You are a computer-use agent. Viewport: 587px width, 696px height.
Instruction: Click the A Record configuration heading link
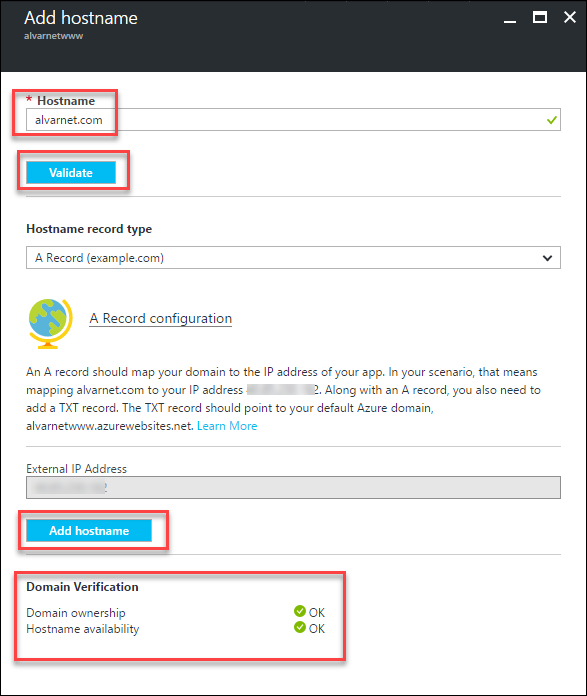(x=160, y=318)
